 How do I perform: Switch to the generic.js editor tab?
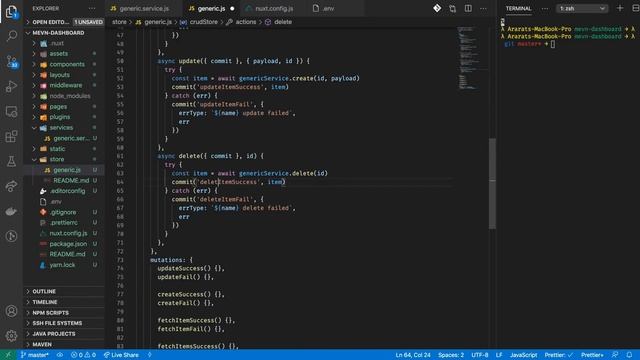[211, 8]
